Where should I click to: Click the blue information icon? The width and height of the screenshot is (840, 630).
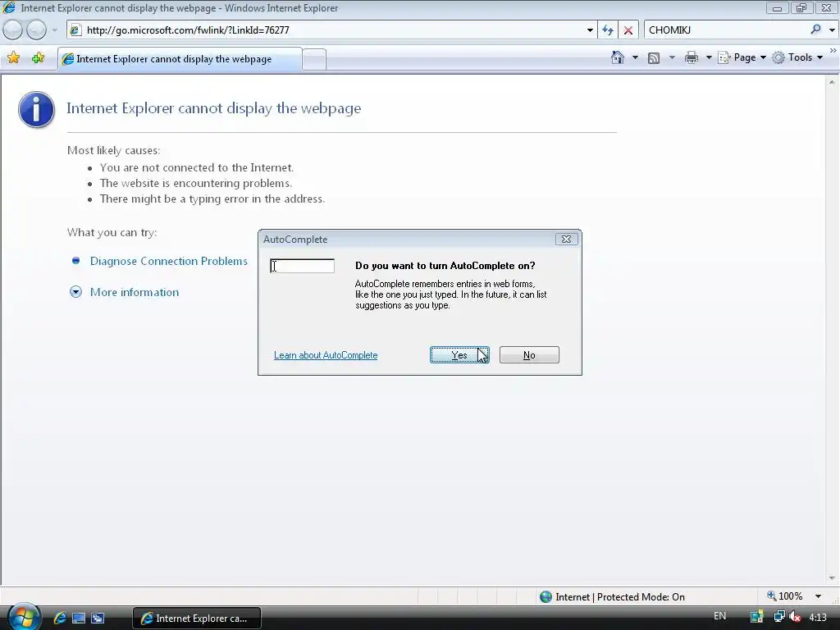(36, 109)
